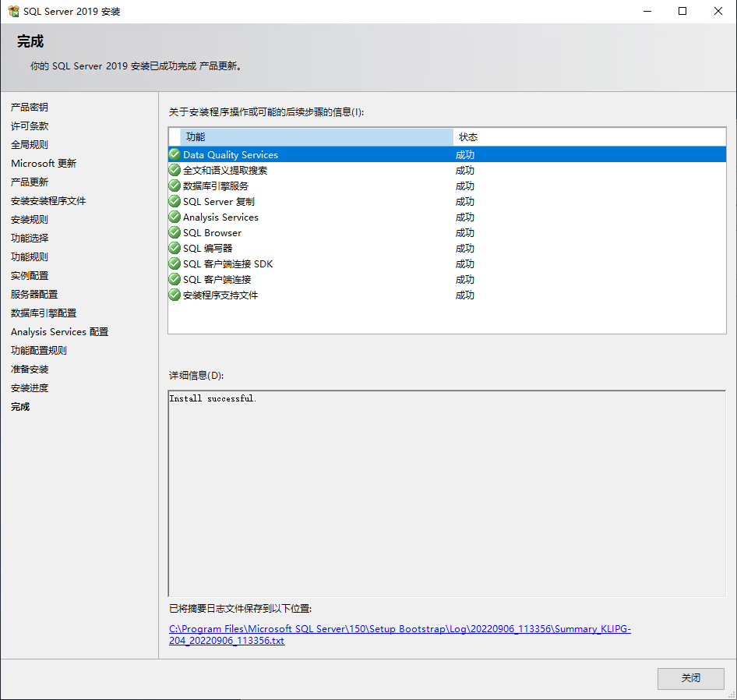Image resolution: width=737 pixels, height=700 pixels.
Task: Maximize the SQL Server setup window
Action: point(682,11)
